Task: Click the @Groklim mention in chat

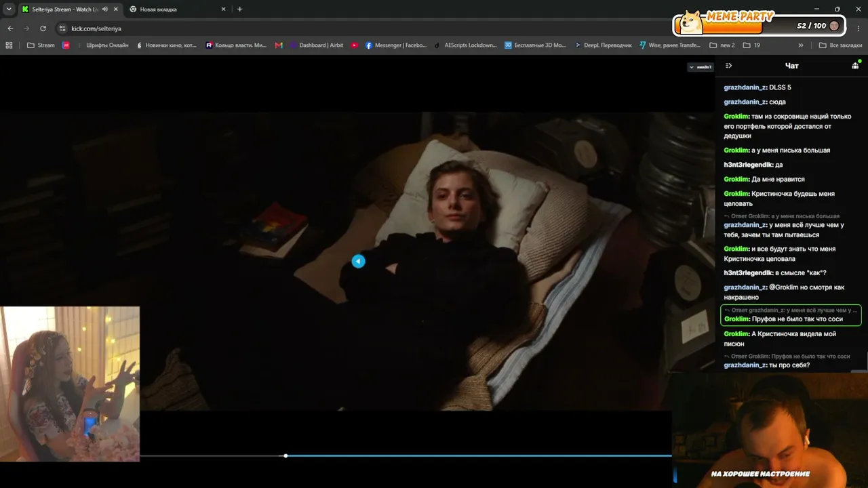Action: pos(785,287)
